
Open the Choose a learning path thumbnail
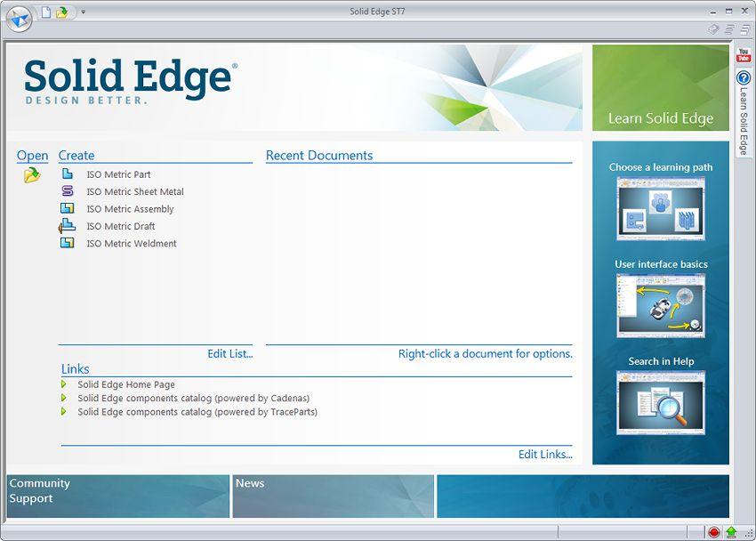661,209
